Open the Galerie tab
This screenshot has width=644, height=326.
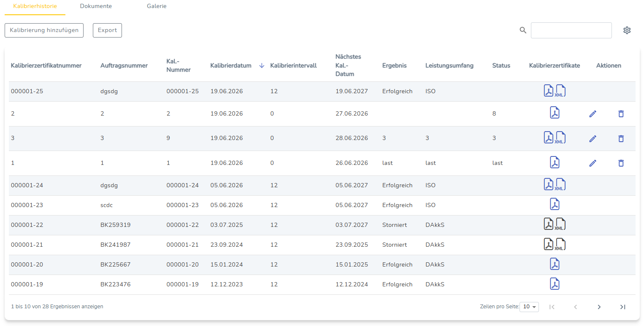click(x=157, y=6)
